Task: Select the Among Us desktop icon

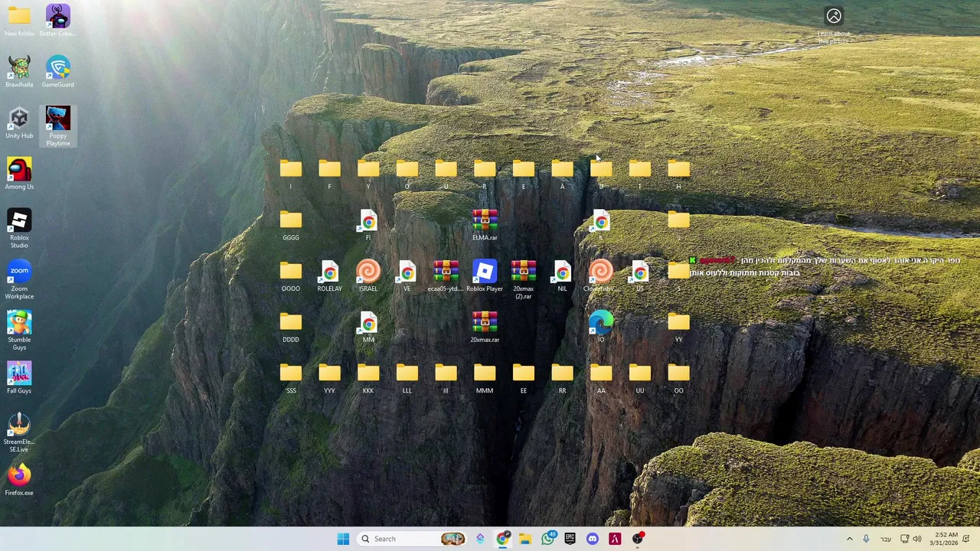Action: (19, 174)
